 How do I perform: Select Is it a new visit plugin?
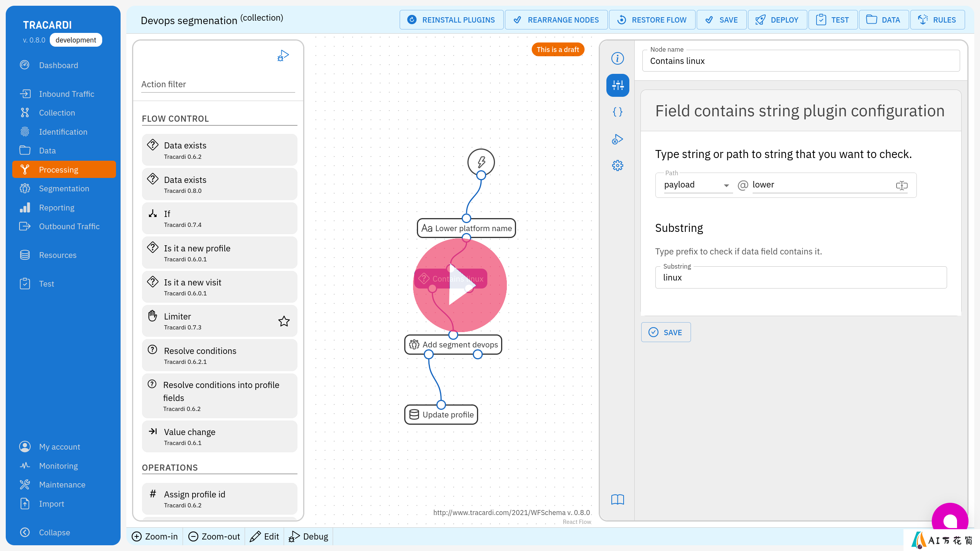point(219,287)
